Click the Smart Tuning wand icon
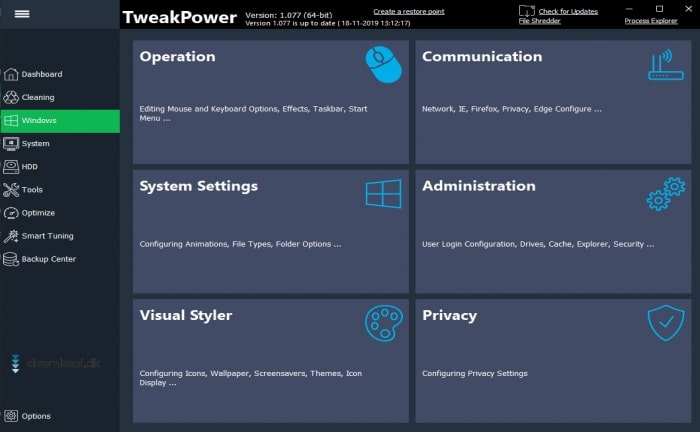The width and height of the screenshot is (700, 432). coord(11,236)
